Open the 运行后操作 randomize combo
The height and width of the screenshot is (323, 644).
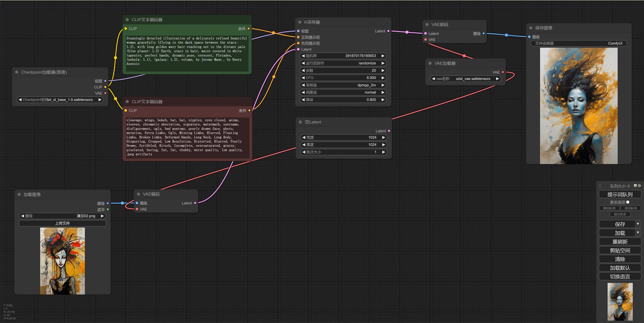pyautogui.click(x=343, y=63)
